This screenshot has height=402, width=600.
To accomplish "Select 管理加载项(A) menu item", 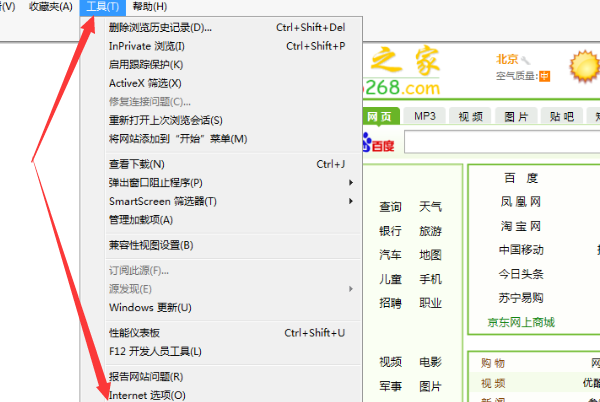I will (x=234, y=220).
